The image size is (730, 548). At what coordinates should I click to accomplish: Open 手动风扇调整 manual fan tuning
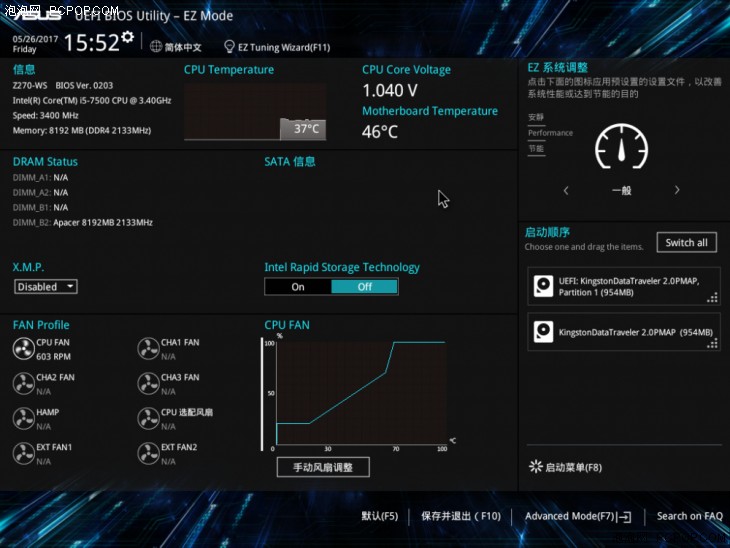323,467
